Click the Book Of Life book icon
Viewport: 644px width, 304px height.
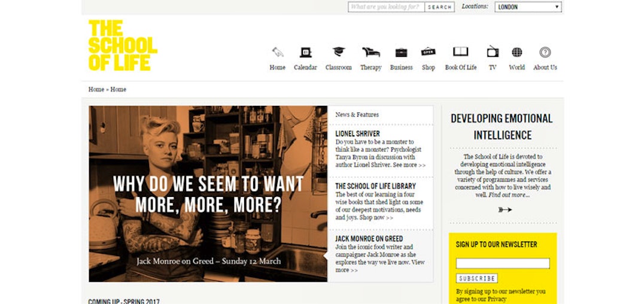461,51
